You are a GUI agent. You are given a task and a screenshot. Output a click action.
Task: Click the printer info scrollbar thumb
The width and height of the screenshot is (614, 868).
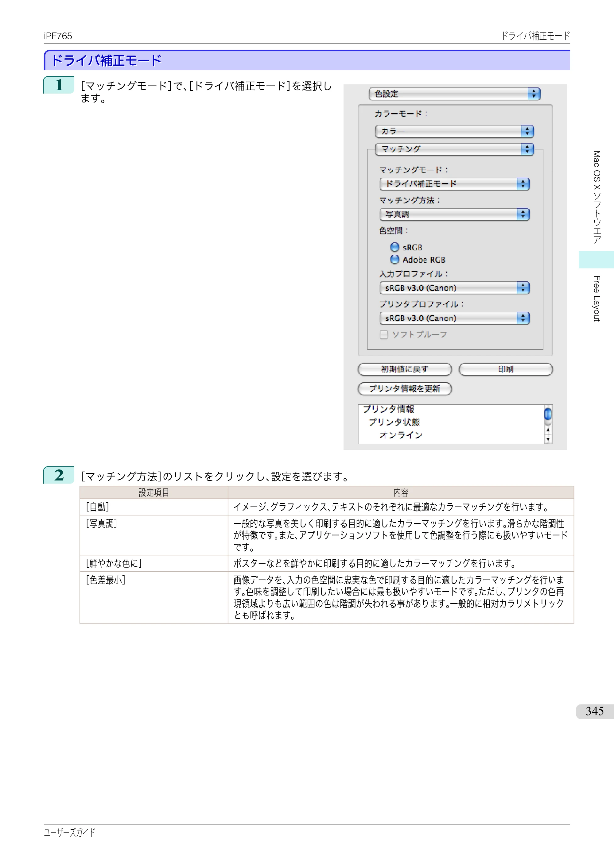(x=548, y=414)
